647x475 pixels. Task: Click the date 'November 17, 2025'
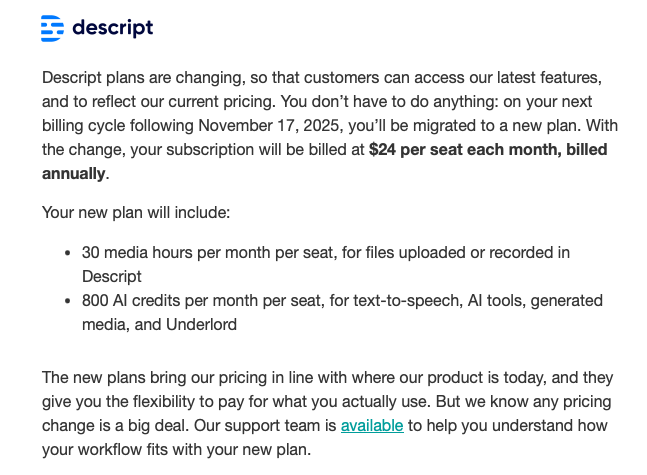(x=266, y=126)
